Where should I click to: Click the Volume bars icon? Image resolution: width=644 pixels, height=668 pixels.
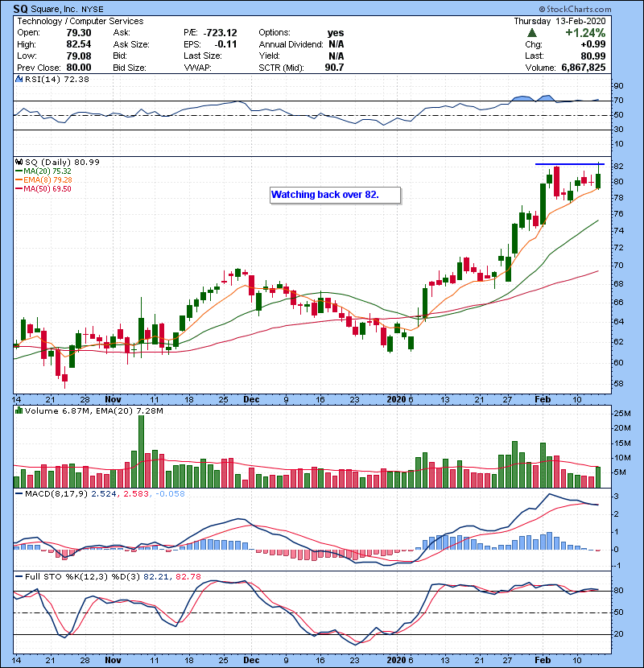[x=19, y=410]
